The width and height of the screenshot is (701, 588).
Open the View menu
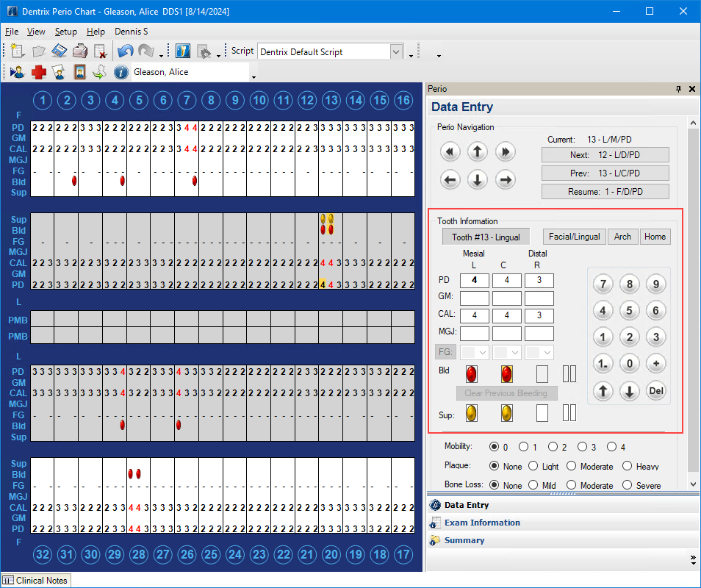[36, 32]
